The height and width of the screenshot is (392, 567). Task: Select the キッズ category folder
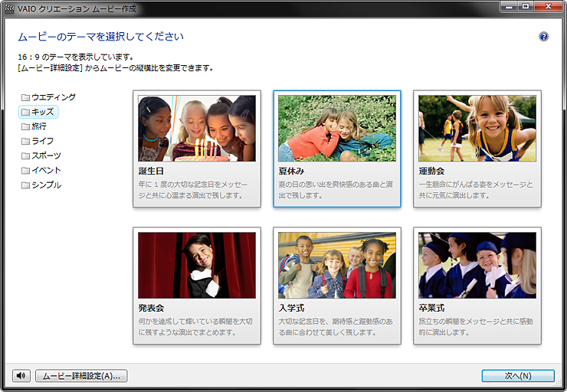coord(42,112)
